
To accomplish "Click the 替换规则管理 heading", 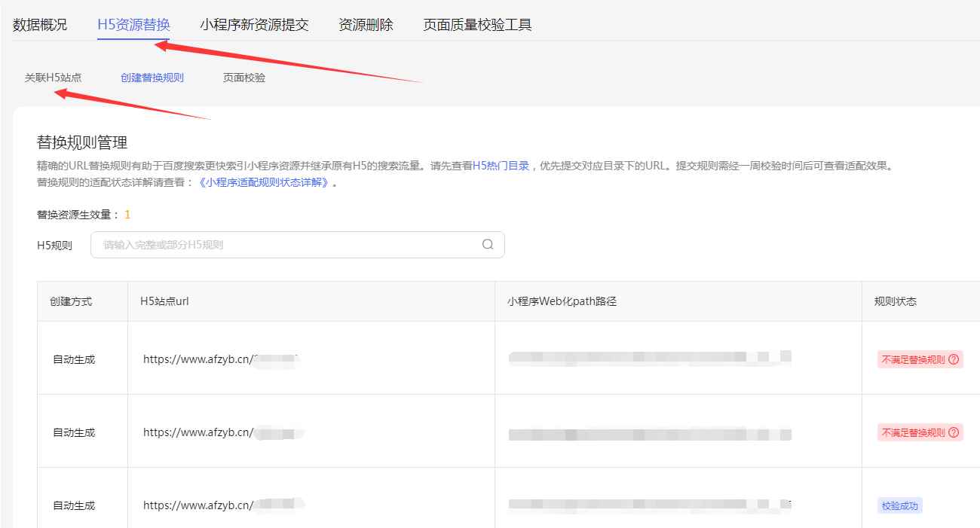I will [82, 142].
